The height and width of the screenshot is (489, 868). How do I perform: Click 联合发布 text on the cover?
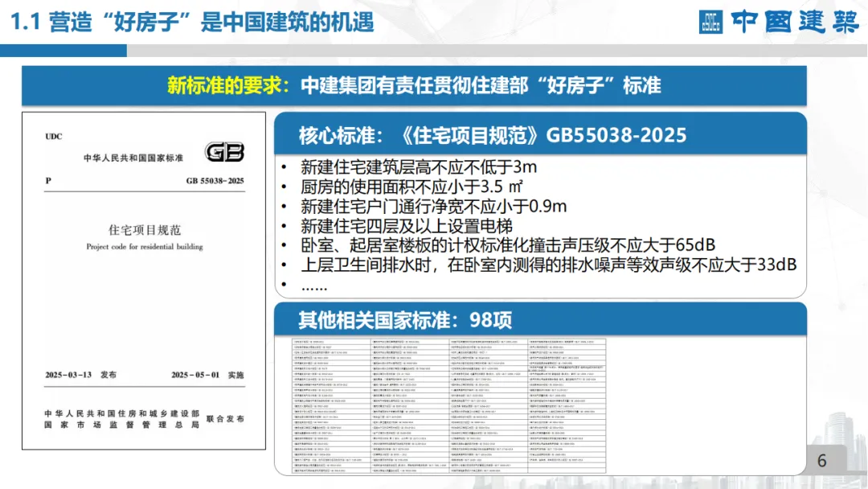pos(225,419)
